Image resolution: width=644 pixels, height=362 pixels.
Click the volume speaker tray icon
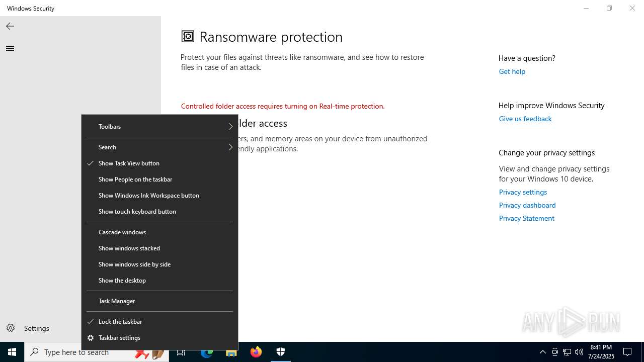coord(579,352)
